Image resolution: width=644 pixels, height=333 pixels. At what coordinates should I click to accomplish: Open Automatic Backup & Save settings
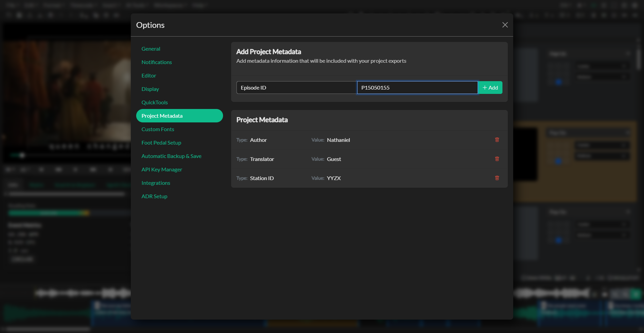(171, 156)
